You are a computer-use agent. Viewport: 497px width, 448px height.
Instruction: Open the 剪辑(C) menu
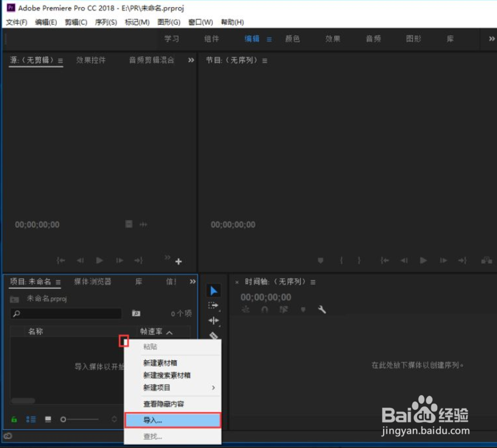(x=76, y=22)
